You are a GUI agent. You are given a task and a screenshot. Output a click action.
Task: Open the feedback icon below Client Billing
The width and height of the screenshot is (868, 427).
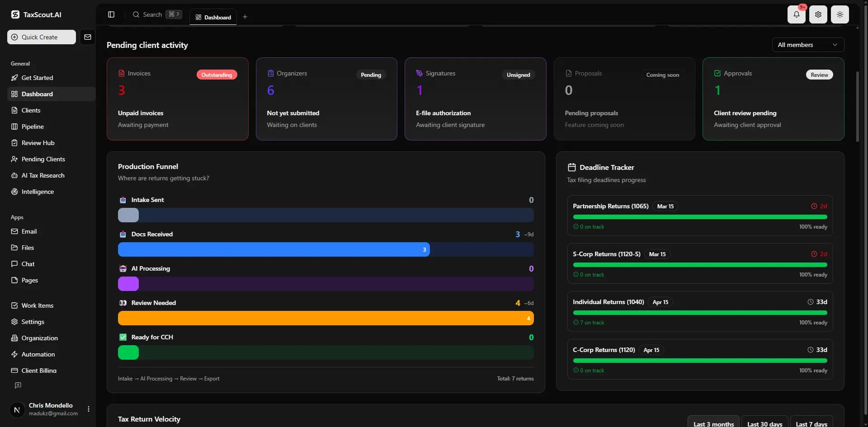click(18, 385)
